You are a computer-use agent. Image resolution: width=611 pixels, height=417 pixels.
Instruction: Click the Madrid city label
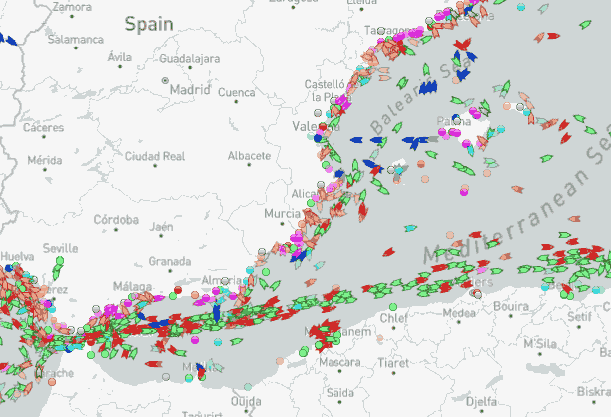190,89
